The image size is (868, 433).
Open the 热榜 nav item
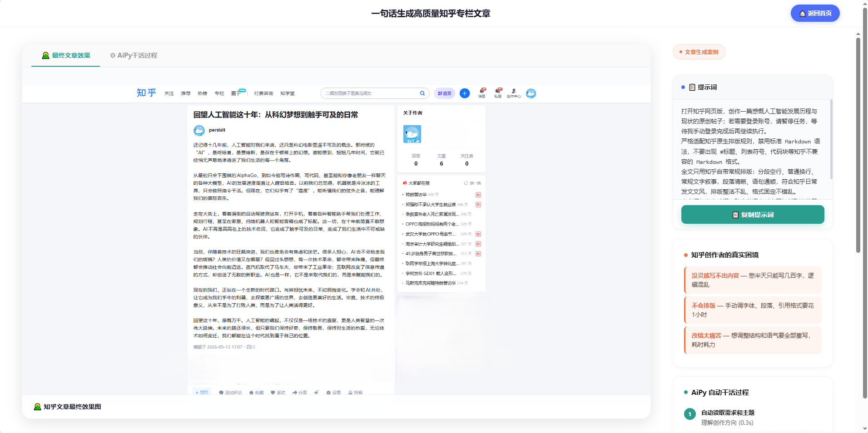203,93
